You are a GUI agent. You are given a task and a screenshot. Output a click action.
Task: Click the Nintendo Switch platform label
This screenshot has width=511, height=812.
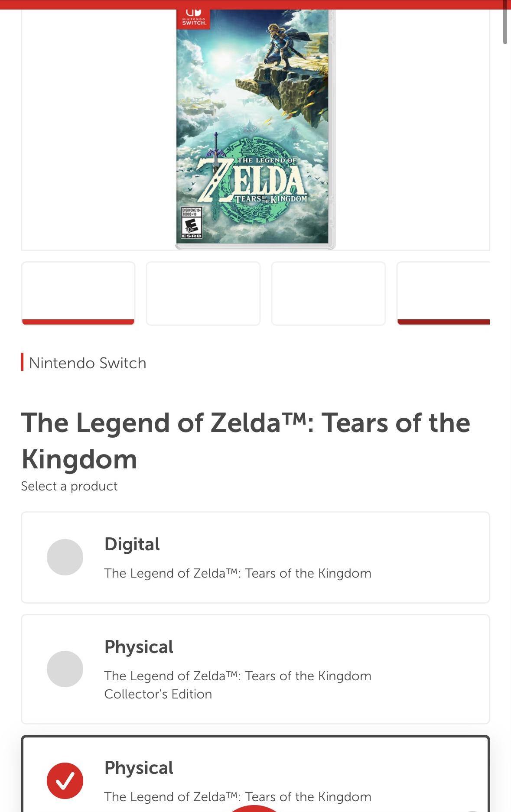[88, 363]
